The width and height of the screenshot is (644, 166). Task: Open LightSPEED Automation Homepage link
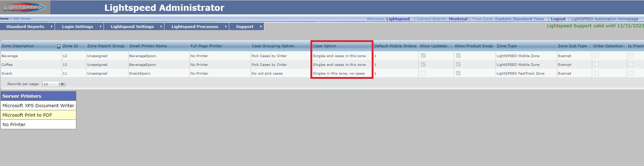(x=604, y=19)
